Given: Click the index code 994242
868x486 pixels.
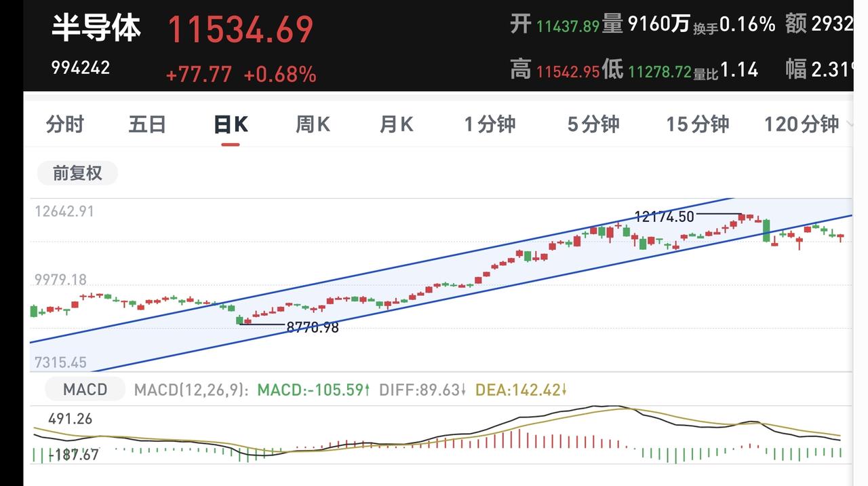Looking at the screenshot, I should (x=81, y=68).
